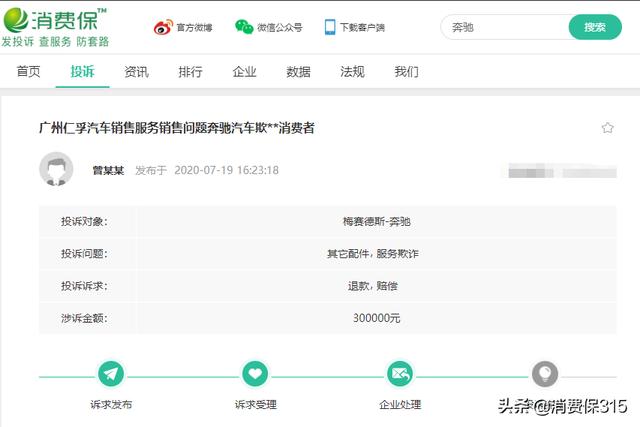Click the slogan 发投诉 查服务 防套路
Viewport: 640px width, 427px height.
point(56,42)
